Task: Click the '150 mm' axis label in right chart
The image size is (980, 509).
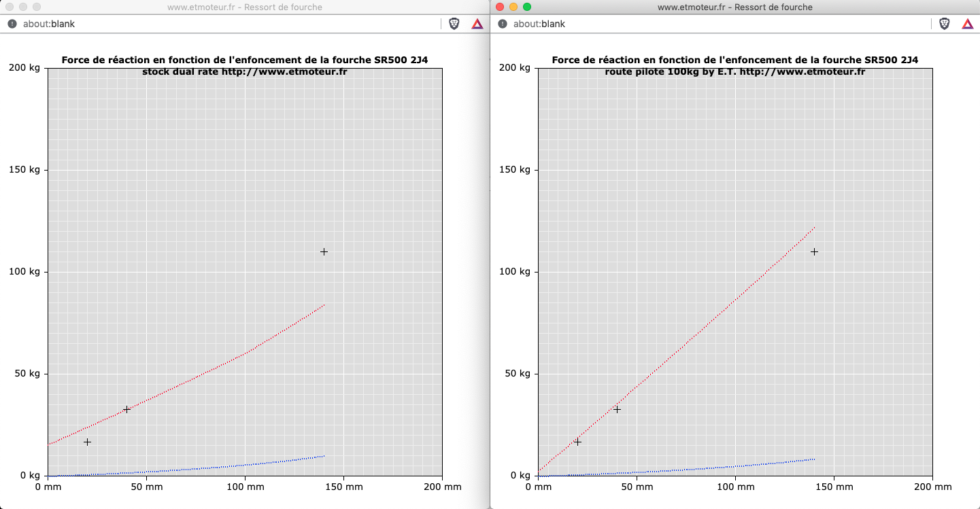Action: 834,487
